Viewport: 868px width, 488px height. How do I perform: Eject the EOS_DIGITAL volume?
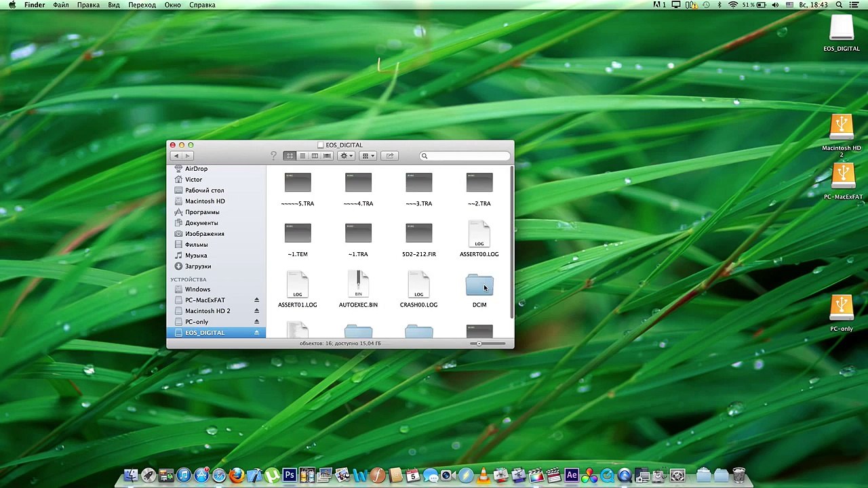click(x=256, y=333)
